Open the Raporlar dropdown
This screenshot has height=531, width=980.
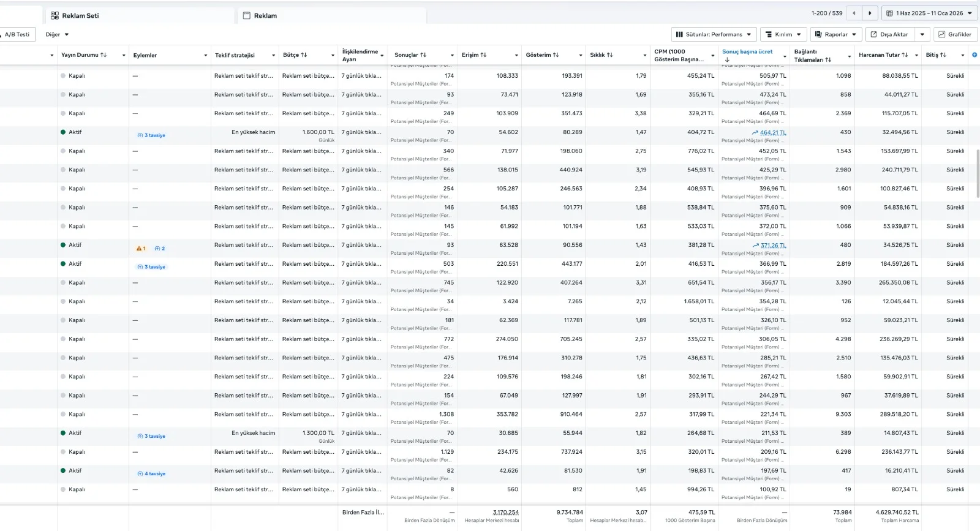point(835,34)
